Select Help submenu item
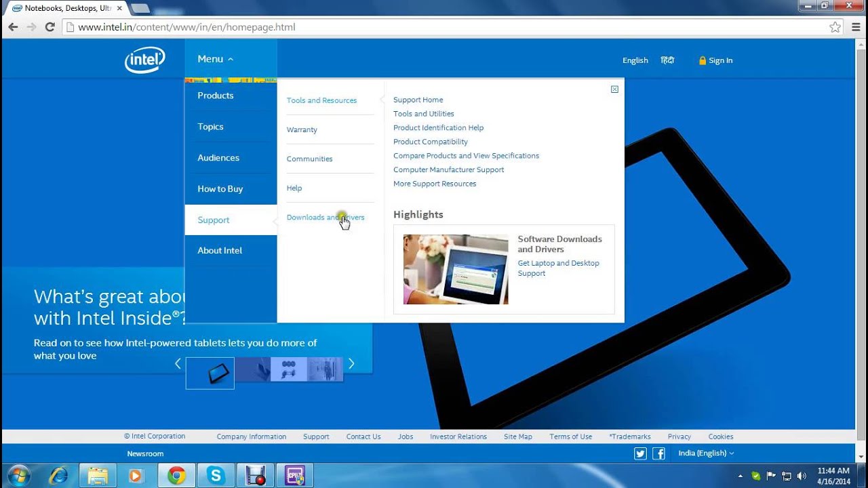868x488 pixels. [294, 188]
